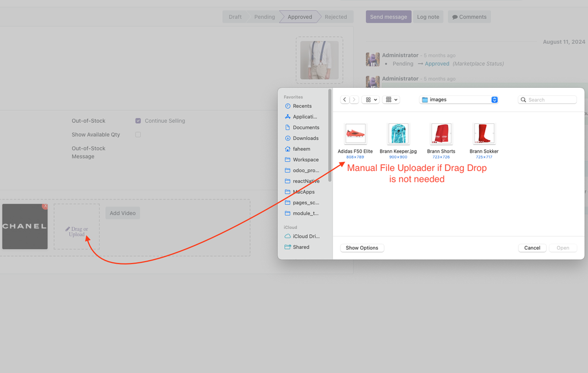Select the Brann Keeper.jpg thumbnail
This screenshot has width=588, height=373.
(x=399, y=132)
